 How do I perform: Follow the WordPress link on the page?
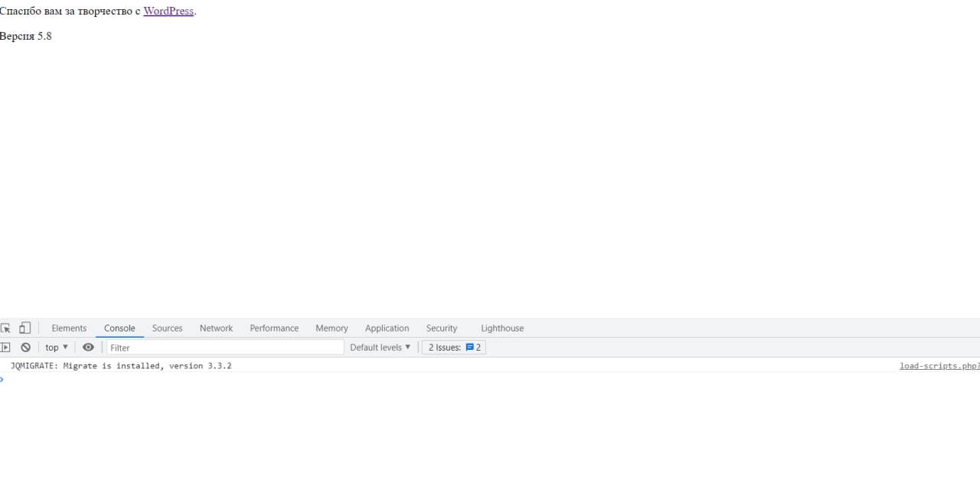tap(168, 11)
